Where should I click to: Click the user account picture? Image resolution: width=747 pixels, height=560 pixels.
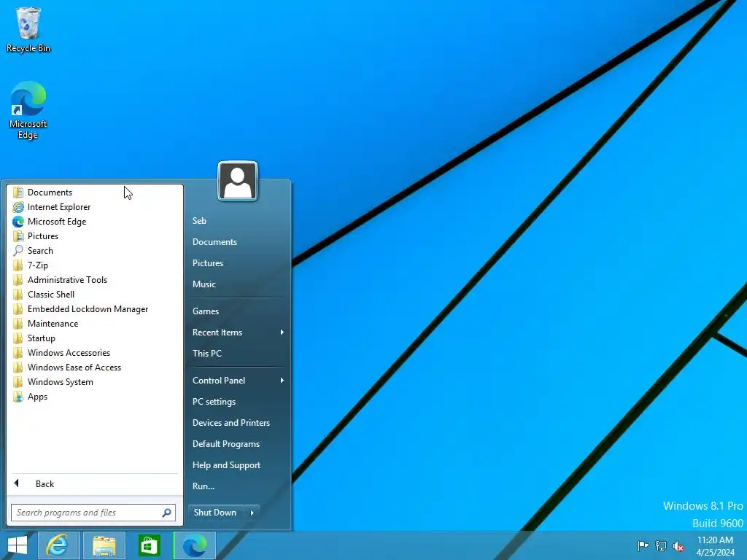click(x=238, y=181)
